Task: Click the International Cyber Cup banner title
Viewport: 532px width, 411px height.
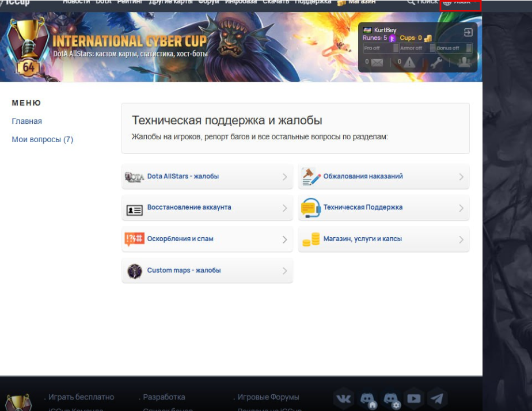Action: coord(130,41)
